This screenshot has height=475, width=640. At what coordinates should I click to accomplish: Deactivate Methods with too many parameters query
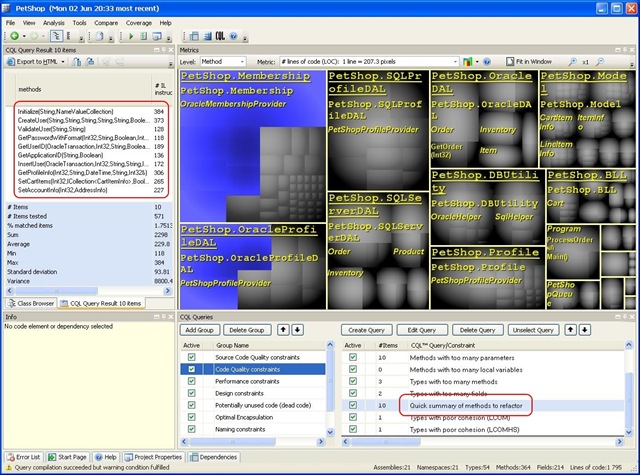pos(353,357)
